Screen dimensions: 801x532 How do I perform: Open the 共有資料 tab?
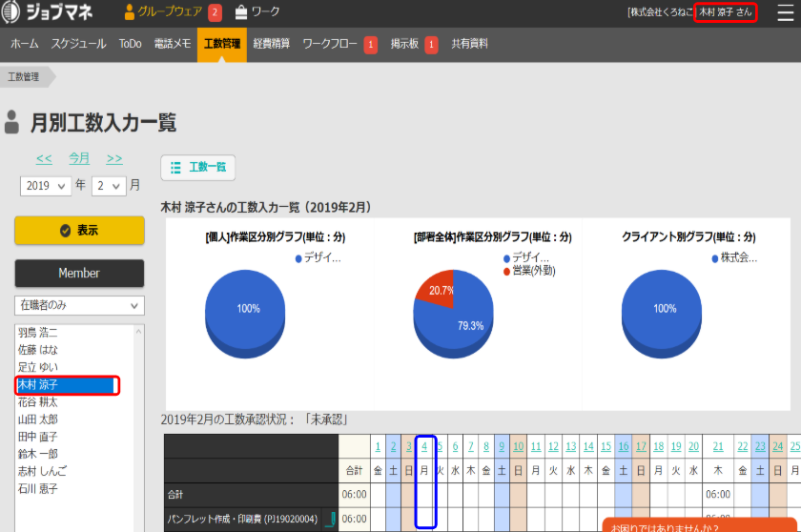pos(469,44)
